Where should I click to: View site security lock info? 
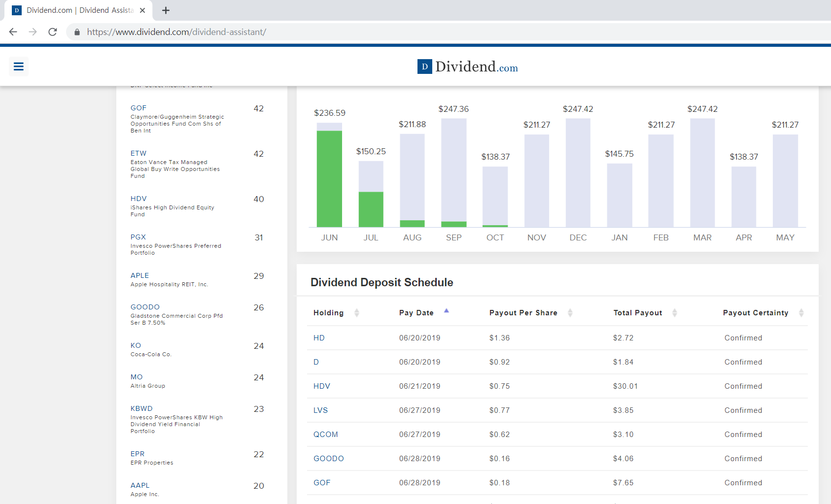77,32
